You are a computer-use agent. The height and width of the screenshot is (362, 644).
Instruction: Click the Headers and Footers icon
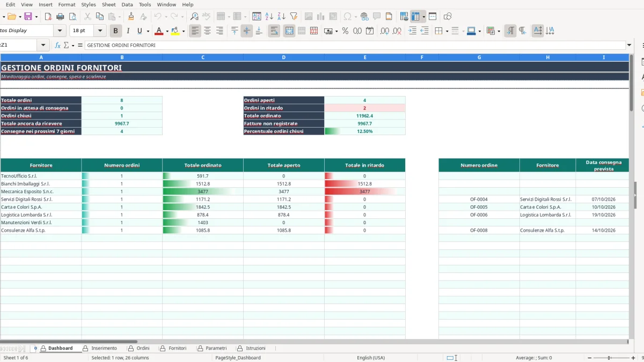pyautogui.click(x=389, y=17)
